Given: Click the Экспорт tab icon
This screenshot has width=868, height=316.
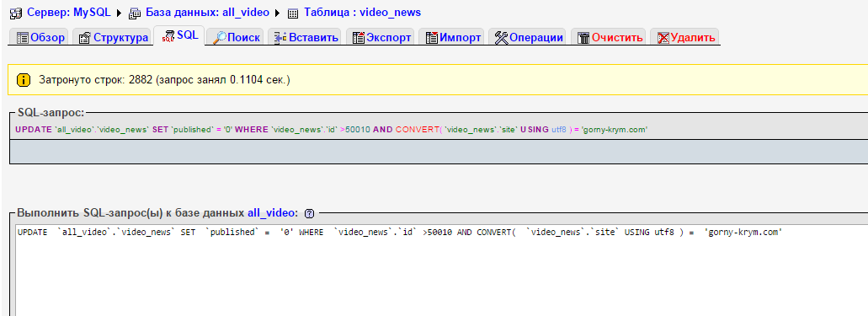Looking at the screenshot, I should point(359,38).
